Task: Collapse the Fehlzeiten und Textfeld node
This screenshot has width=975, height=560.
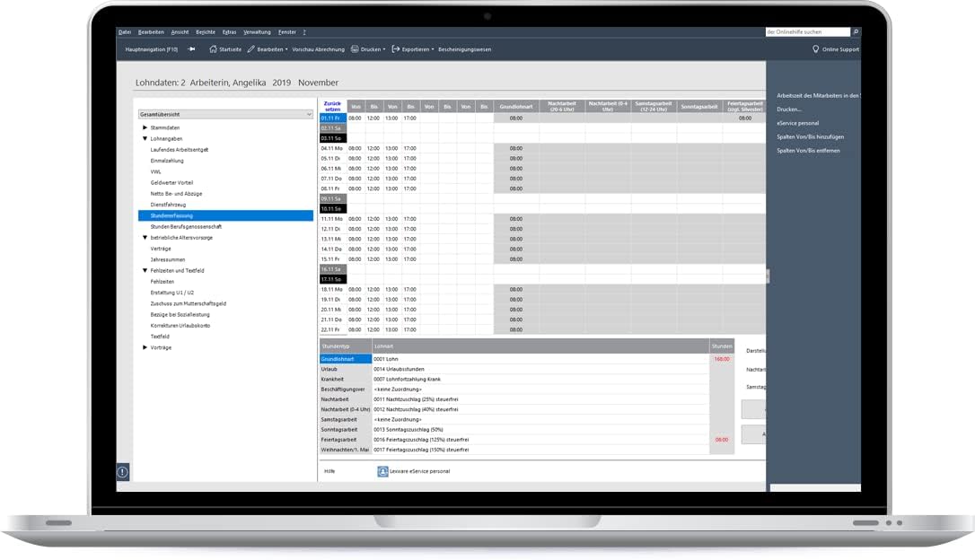Action: [145, 270]
